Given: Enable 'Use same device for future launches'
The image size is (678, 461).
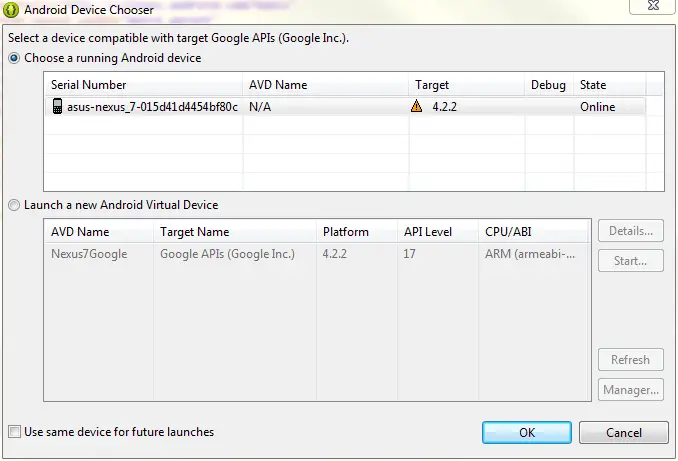Looking at the screenshot, I should (x=14, y=432).
